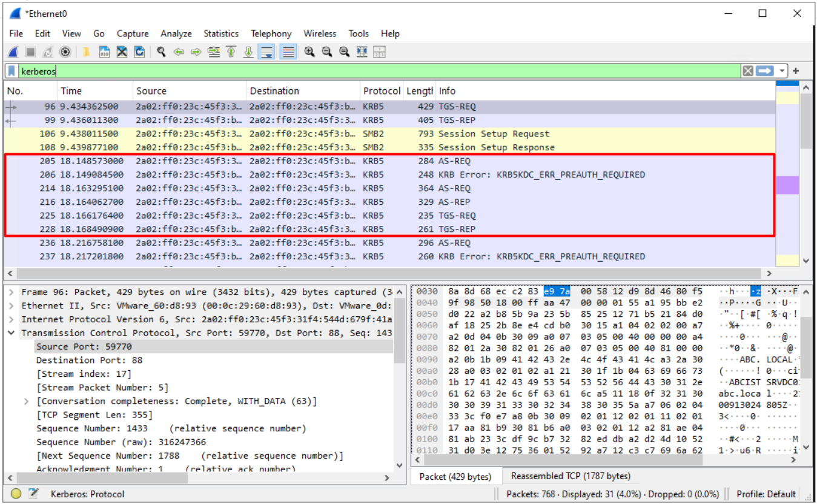Sort packets by the Source column
Screen dimensions: 817x504
190,91
